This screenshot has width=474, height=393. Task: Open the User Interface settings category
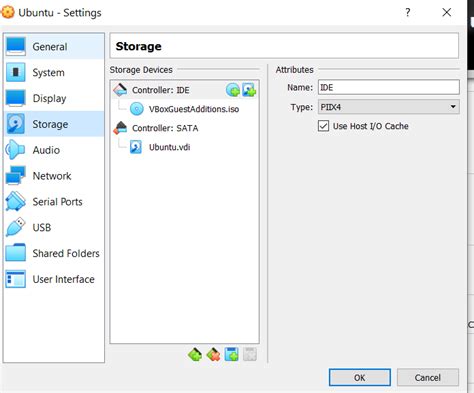tap(54, 279)
